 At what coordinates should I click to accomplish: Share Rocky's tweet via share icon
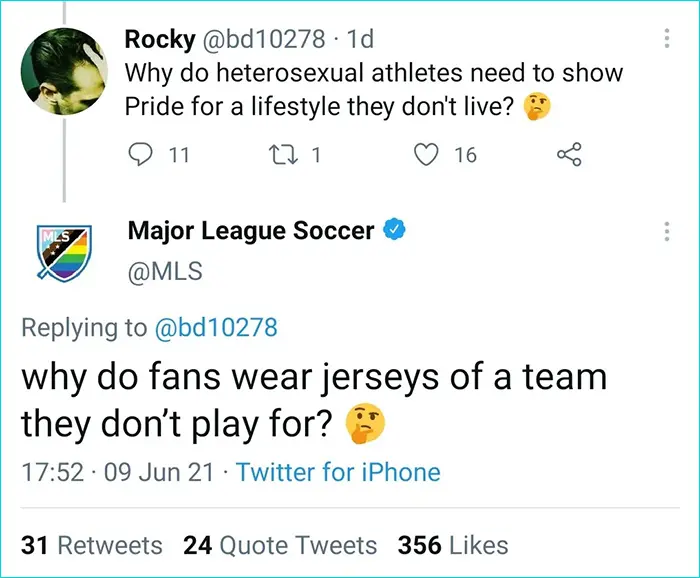pyautogui.click(x=568, y=154)
